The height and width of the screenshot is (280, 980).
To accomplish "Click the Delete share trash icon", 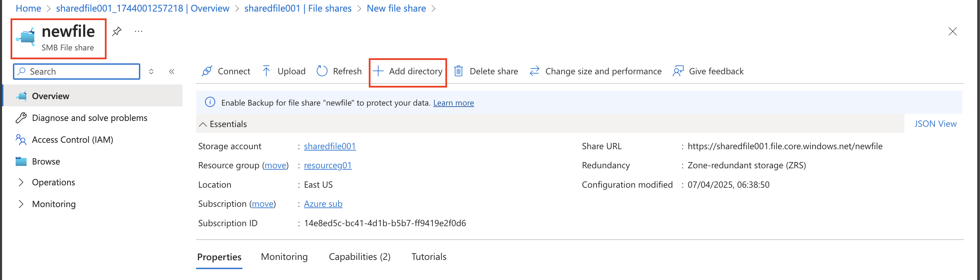I will pos(458,71).
